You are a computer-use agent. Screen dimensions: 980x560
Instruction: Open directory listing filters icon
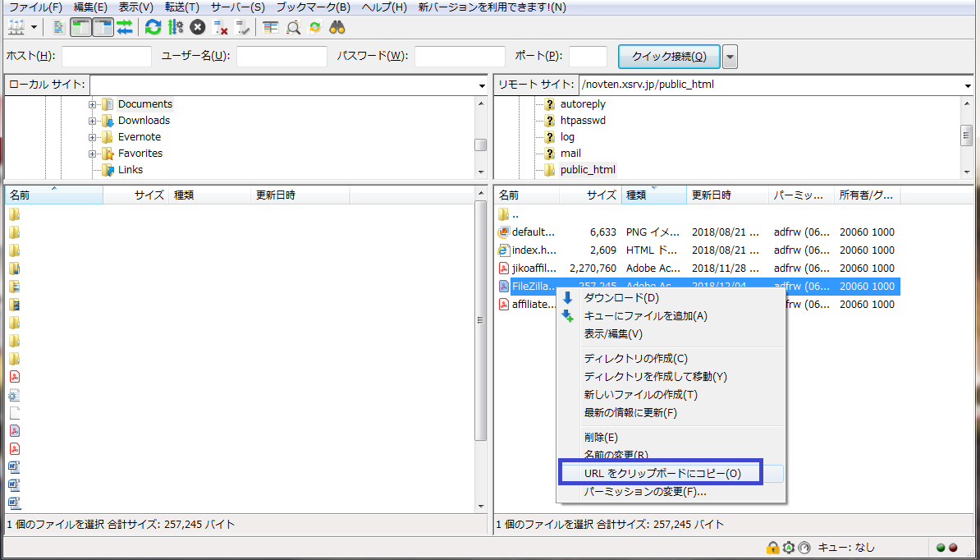[271, 27]
